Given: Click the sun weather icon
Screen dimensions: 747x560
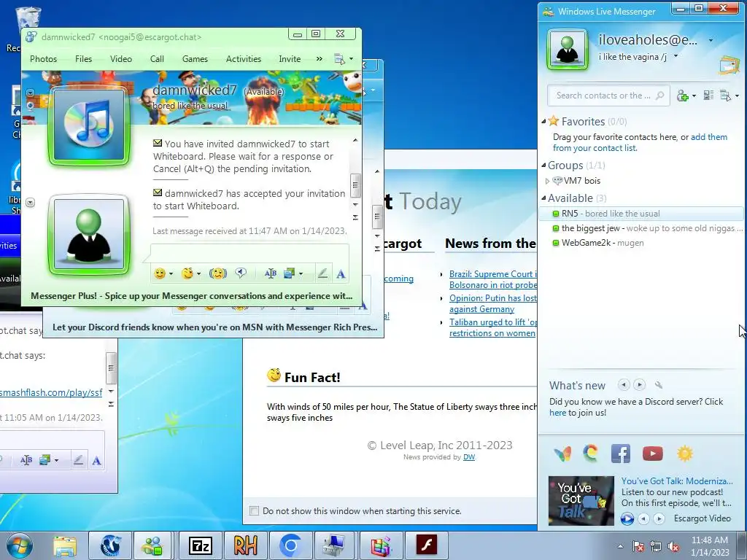Looking at the screenshot, I should click(685, 454).
